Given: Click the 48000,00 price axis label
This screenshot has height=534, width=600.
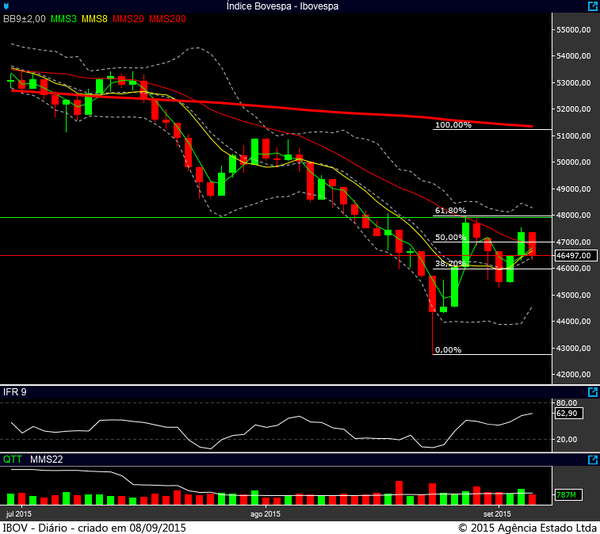Looking at the screenshot, I should [x=573, y=215].
